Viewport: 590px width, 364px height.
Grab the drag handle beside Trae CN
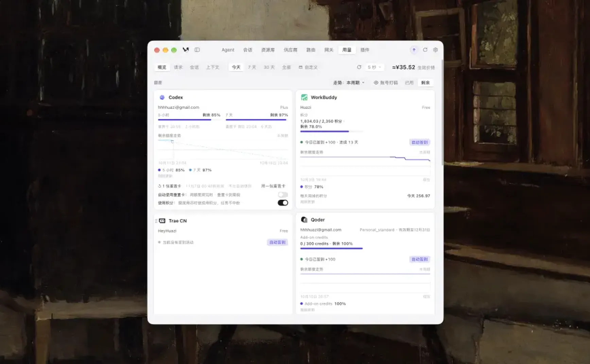(x=156, y=221)
